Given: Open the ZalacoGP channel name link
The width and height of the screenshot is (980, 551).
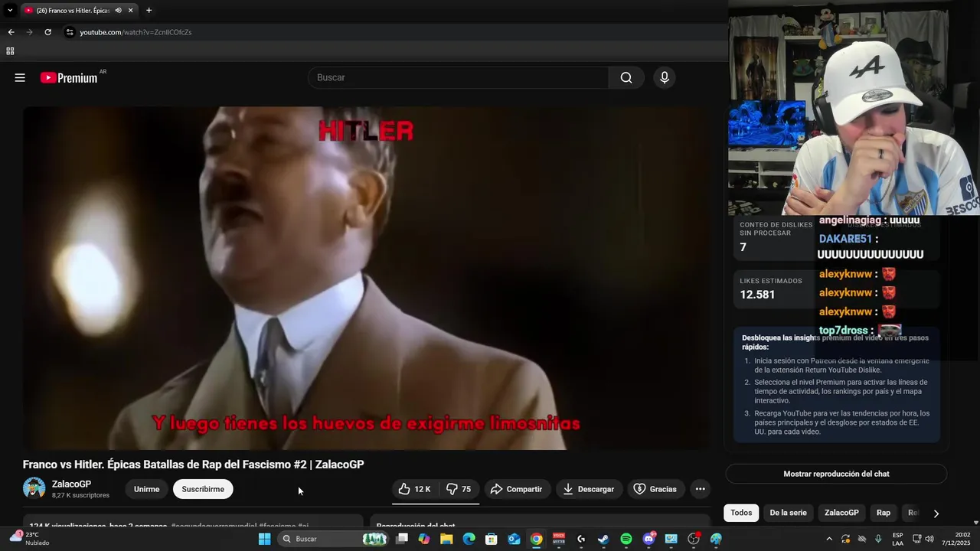Looking at the screenshot, I should [71, 484].
